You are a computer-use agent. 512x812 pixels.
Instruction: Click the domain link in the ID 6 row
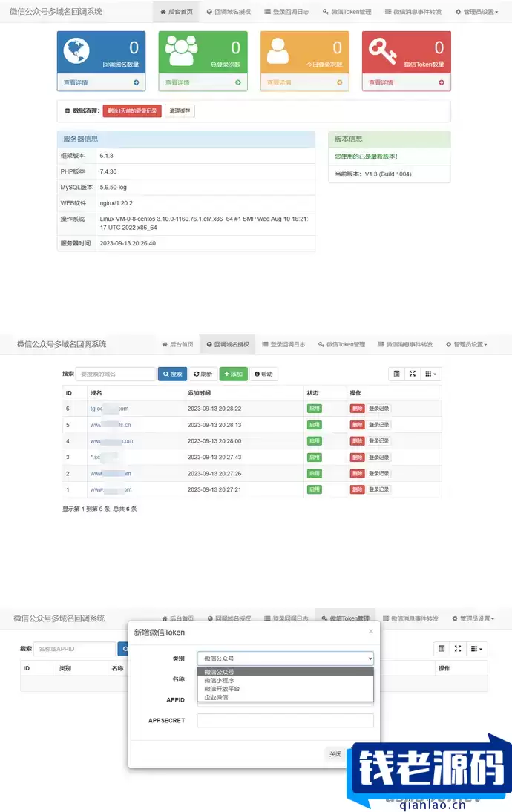click(x=109, y=409)
